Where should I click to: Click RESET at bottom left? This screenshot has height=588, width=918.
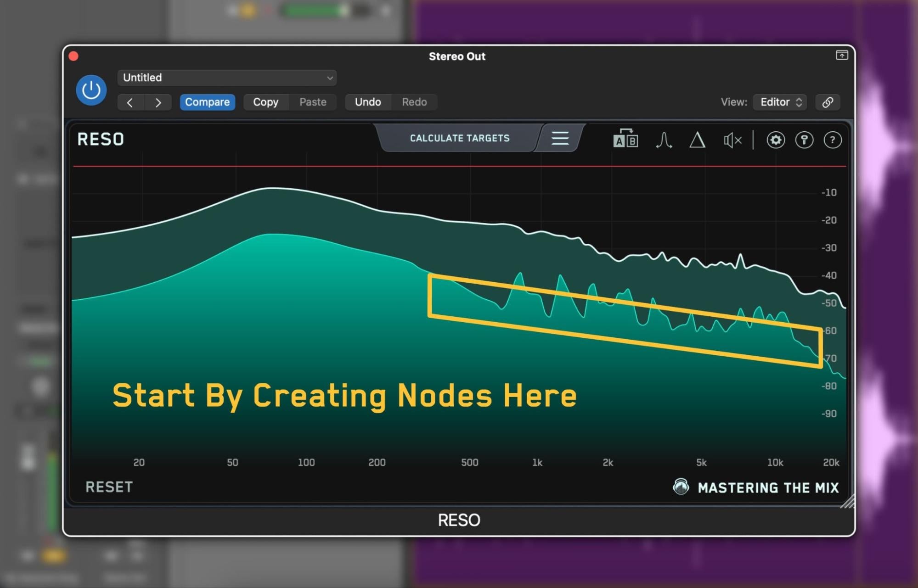coord(109,487)
